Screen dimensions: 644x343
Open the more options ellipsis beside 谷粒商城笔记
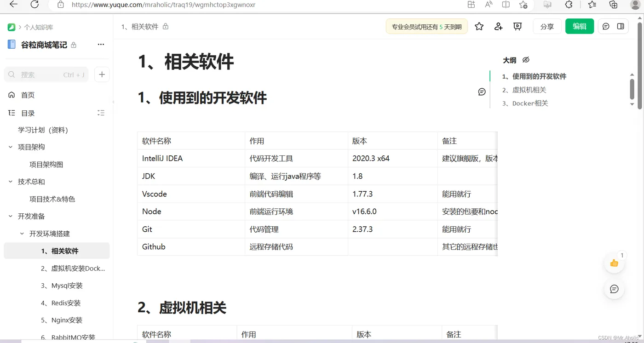[101, 45]
